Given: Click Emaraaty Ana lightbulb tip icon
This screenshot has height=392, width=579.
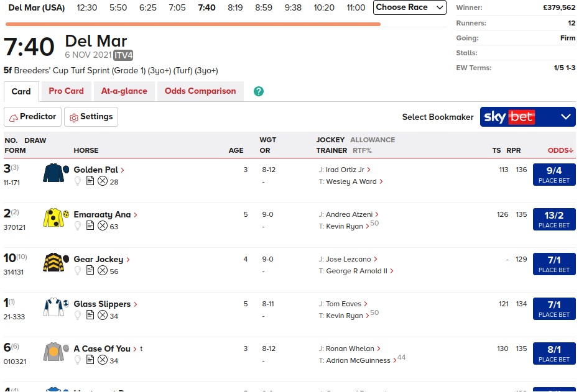Looking at the screenshot, I should click(x=78, y=226).
